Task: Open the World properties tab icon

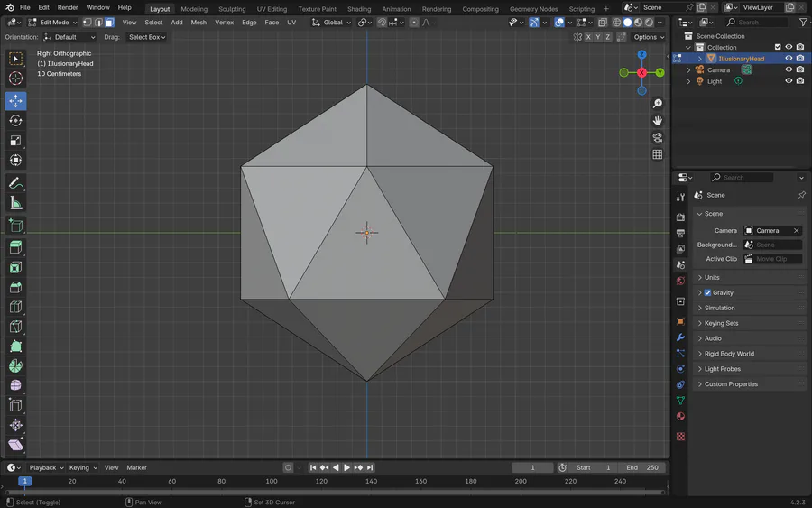Action: click(680, 281)
